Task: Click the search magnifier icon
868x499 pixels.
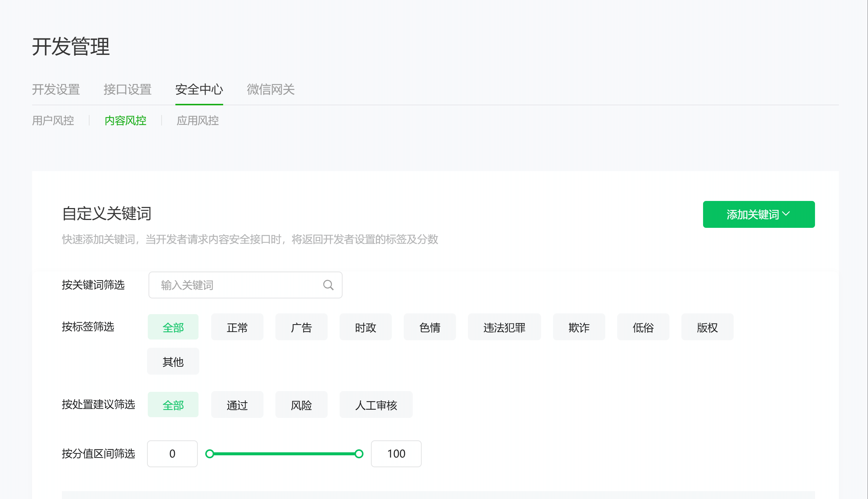Action: pyautogui.click(x=328, y=285)
